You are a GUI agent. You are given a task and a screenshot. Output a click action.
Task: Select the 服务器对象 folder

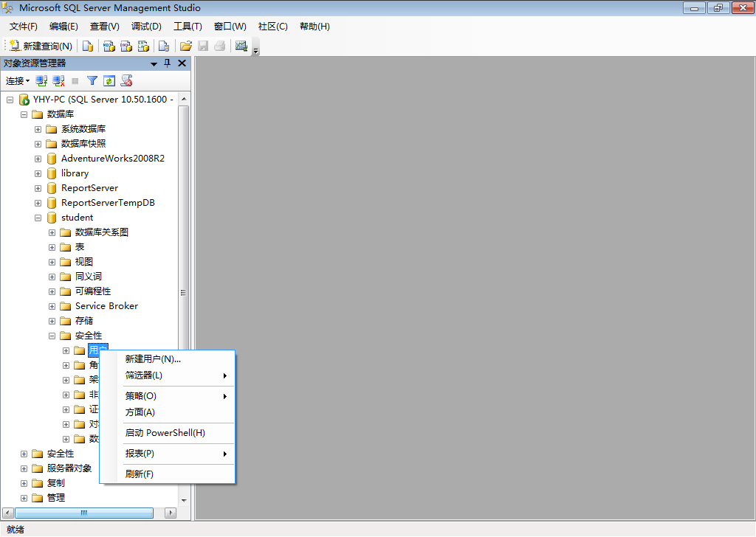pyautogui.click(x=69, y=468)
